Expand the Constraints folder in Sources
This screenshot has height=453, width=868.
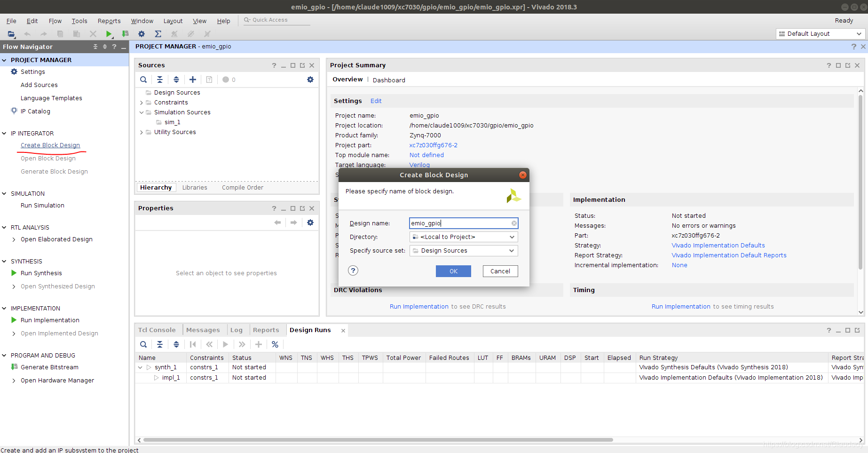point(142,103)
